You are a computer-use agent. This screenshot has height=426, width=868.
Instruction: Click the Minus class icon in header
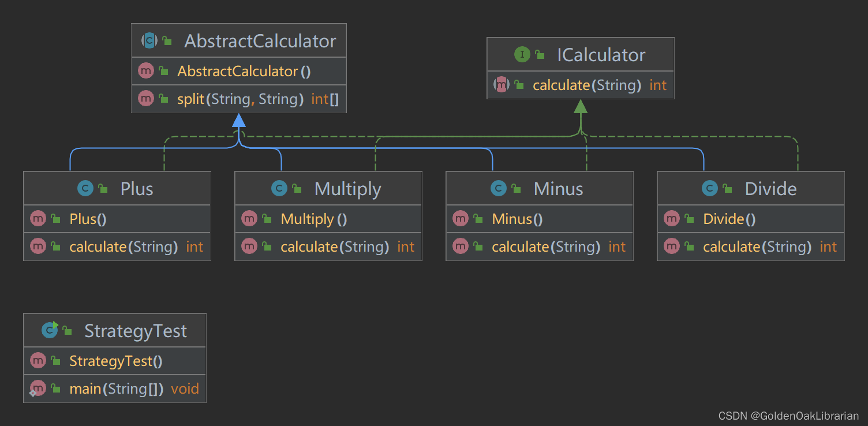tap(498, 189)
